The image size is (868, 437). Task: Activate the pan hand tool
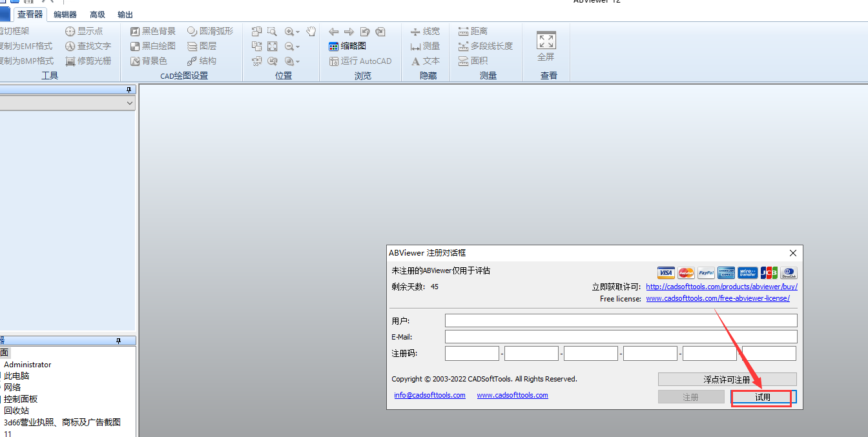point(311,31)
